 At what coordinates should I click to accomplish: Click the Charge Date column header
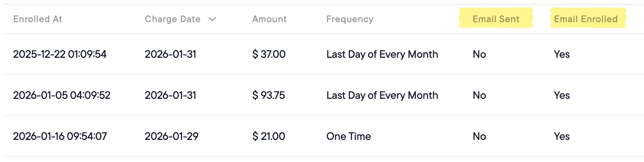tap(172, 19)
